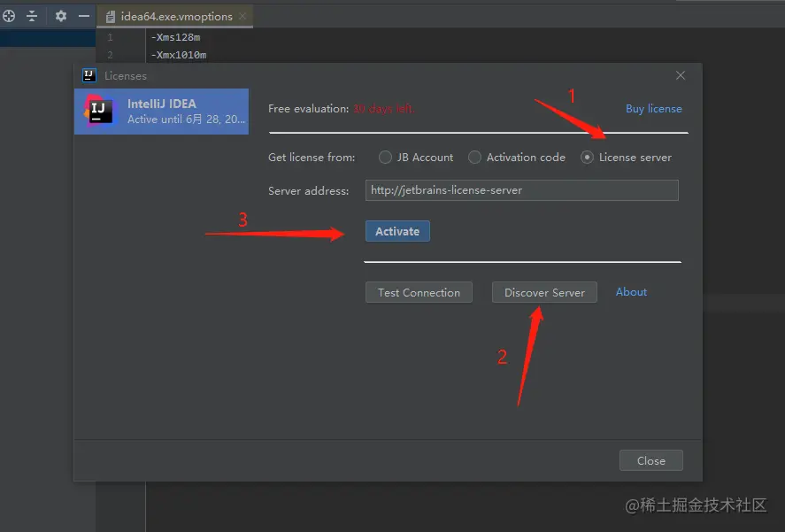Image resolution: width=785 pixels, height=532 pixels.
Task: Click the Discover Server button
Action: 544,292
